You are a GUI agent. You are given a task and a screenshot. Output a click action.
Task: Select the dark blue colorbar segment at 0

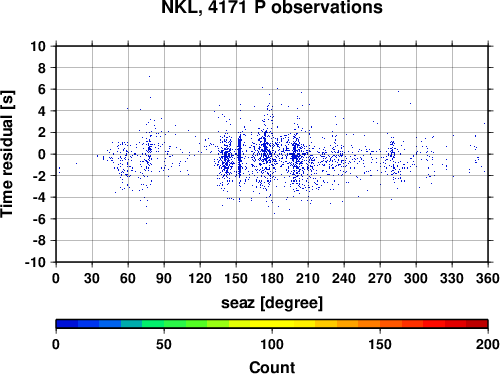(67, 324)
